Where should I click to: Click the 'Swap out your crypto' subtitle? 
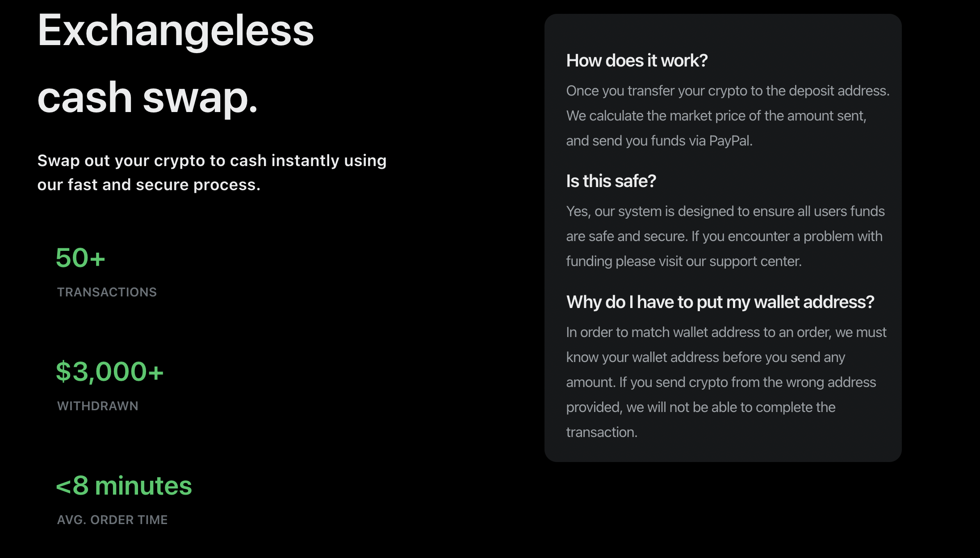pyautogui.click(x=212, y=172)
